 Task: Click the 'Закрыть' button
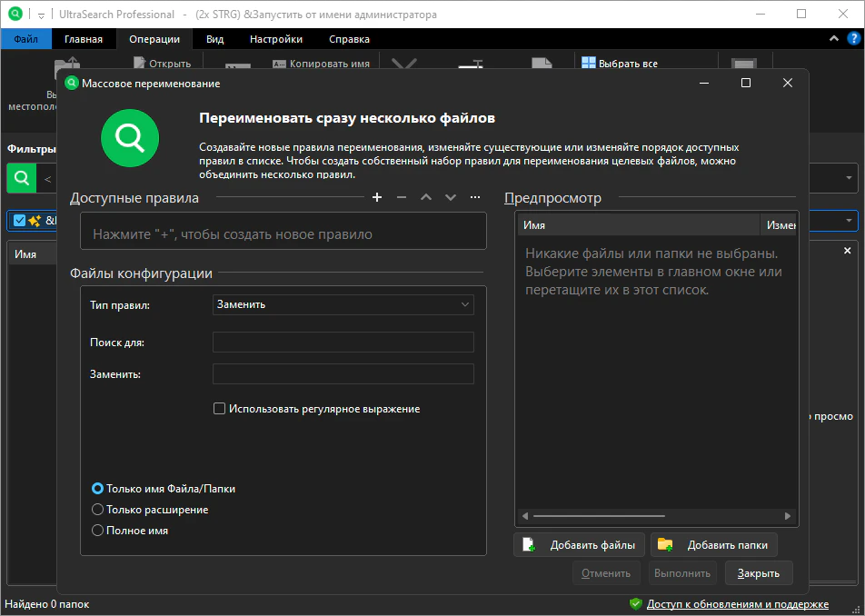(x=758, y=573)
